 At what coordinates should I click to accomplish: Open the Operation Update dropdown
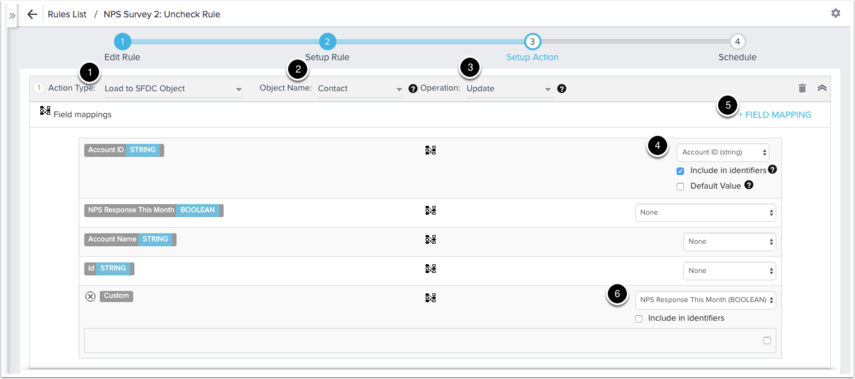[509, 89]
